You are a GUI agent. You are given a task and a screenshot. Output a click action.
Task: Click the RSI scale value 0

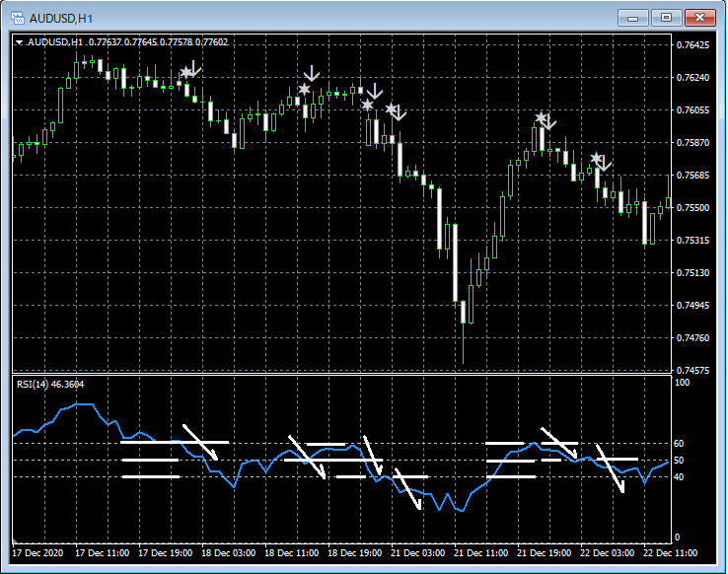677,538
